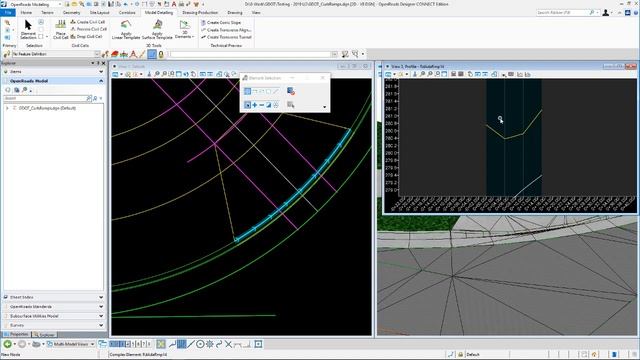
Task: Click the status bar lock icon
Action: 460,355
